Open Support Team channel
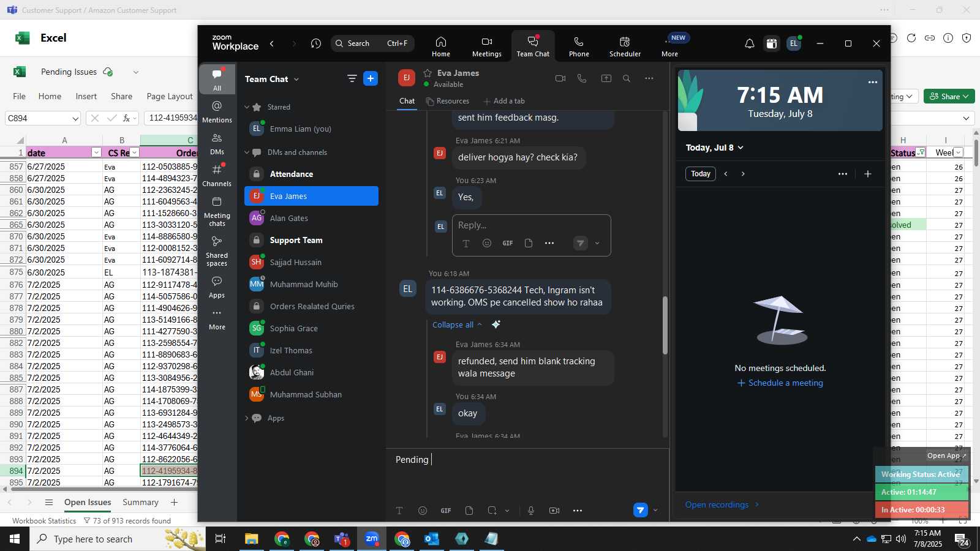Image resolution: width=980 pixels, height=551 pixels. point(311,240)
